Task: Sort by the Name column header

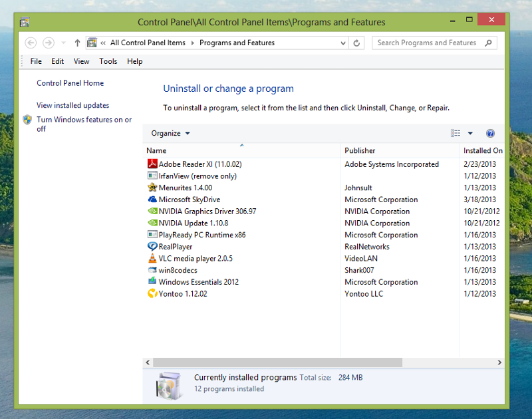Action: pyautogui.click(x=241, y=150)
